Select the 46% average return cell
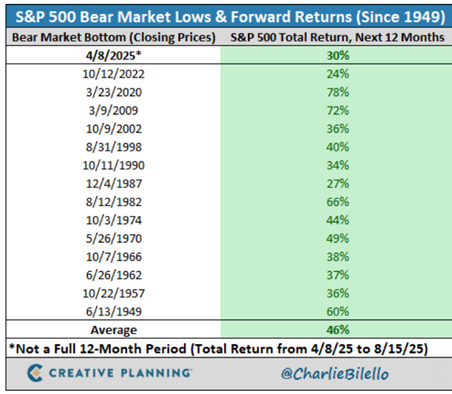Image resolution: width=452 pixels, height=394 pixels. [x=338, y=330]
